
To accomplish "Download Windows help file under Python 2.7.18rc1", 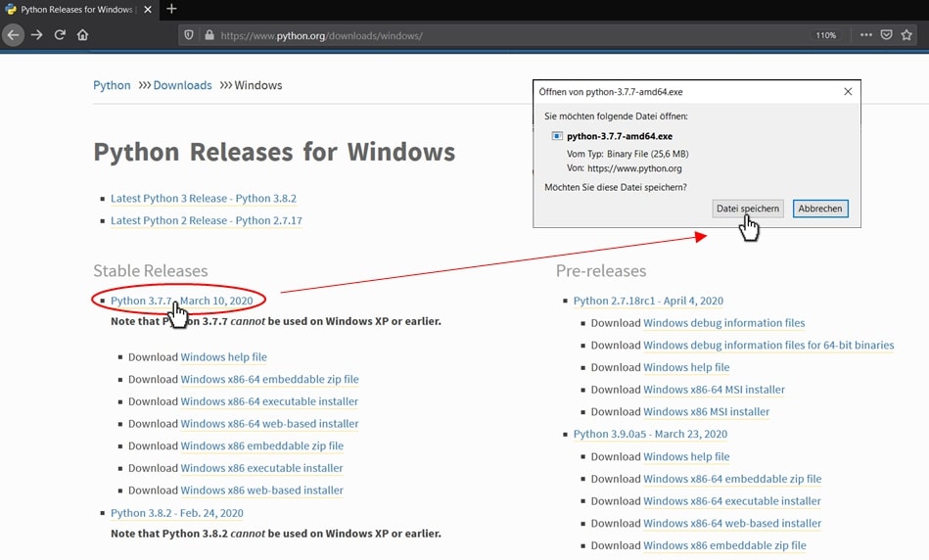I will (x=686, y=367).
